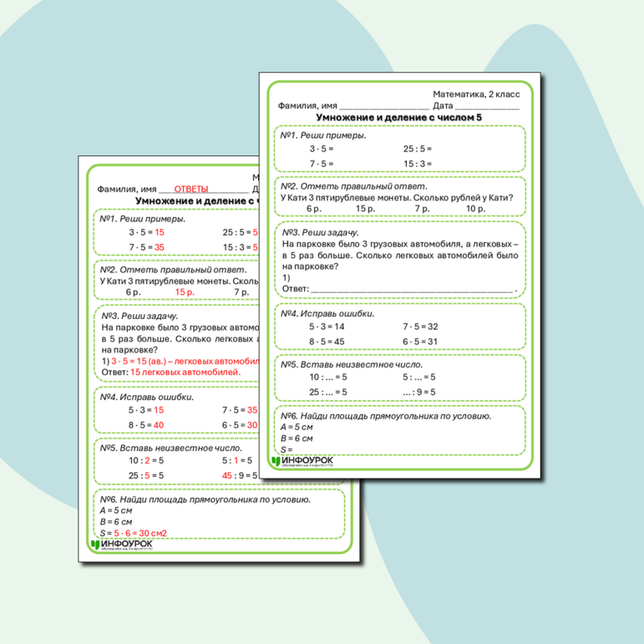Viewport: 644px width, 644px height.
Task: Click the Infourok logo on the answers sheet
Action: [x=125, y=545]
